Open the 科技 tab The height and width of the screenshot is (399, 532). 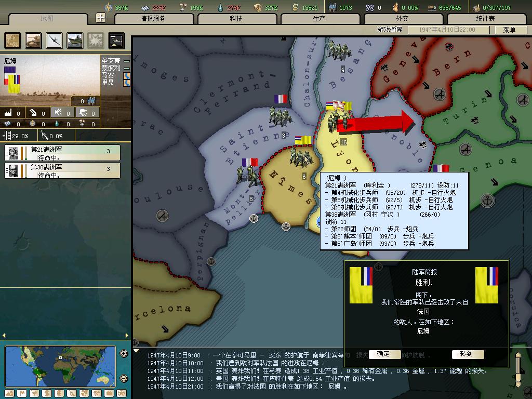click(236, 19)
